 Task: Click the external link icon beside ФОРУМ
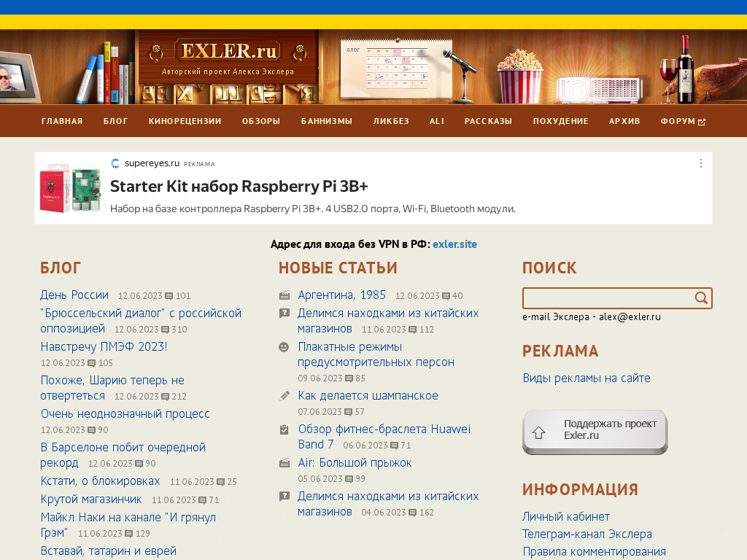701,122
